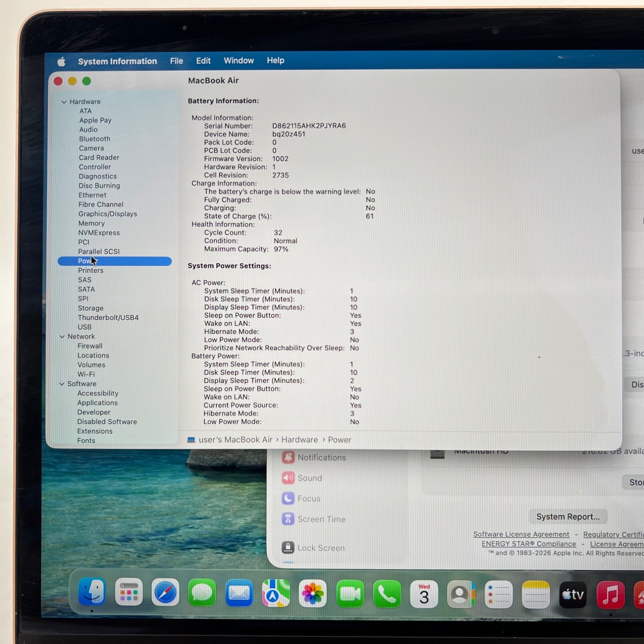
Task: Open Messages app in the Dock
Action: click(x=202, y=593)
